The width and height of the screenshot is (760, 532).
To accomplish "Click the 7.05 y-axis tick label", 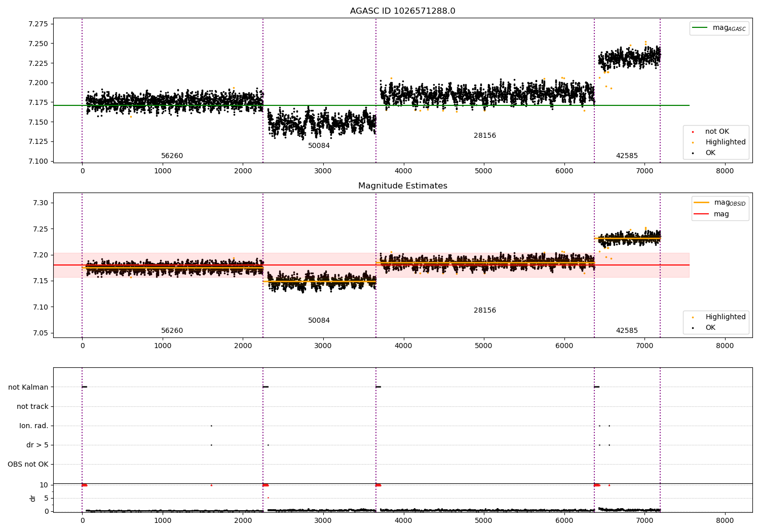I will [41, 333].
